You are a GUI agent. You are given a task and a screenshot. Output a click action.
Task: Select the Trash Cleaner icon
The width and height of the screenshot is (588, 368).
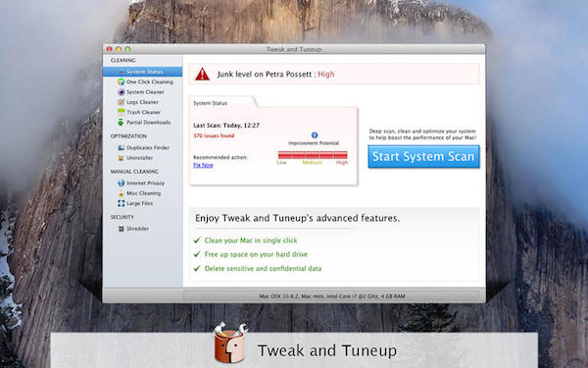pos(122,112)
